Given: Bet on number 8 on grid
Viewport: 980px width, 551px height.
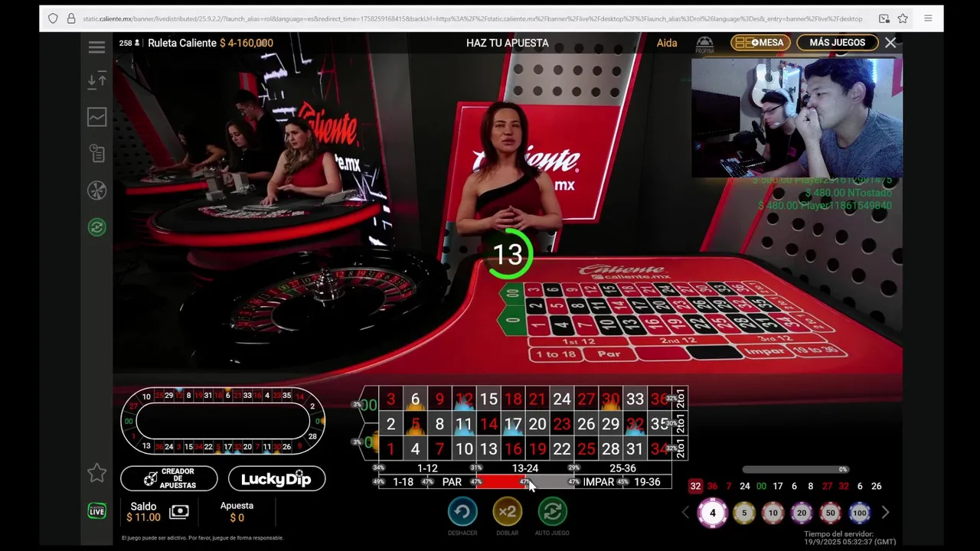Looking at the screenshot, I should (439, 424).
